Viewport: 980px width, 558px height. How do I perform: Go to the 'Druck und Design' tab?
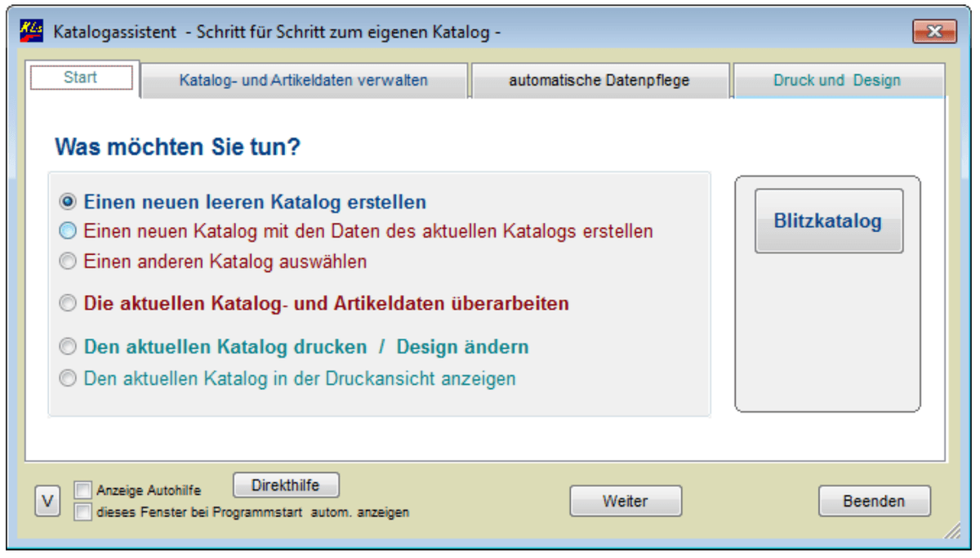coord(838,81)
